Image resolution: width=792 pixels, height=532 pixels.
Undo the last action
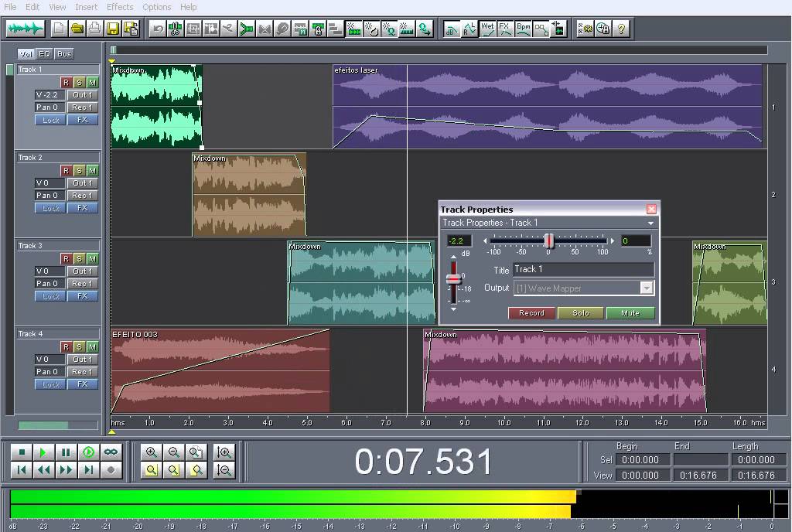[x=158, y=29]
